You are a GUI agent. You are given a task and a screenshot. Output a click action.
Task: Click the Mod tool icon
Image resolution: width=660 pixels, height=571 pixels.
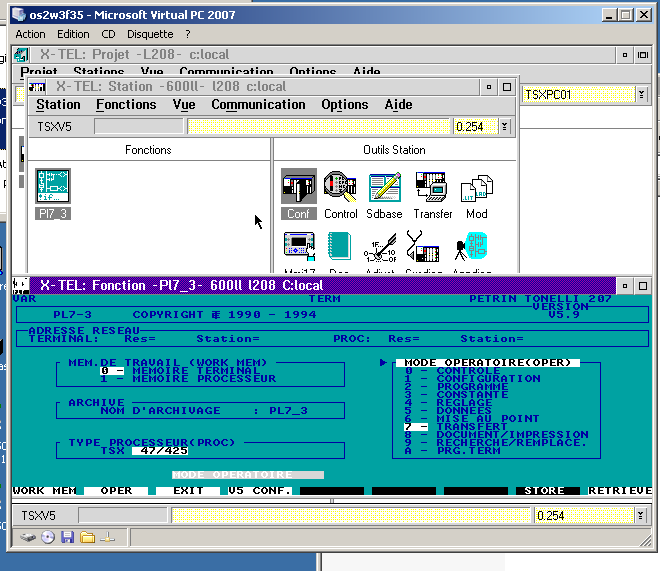pyautogui.click(x=477, y=190)
